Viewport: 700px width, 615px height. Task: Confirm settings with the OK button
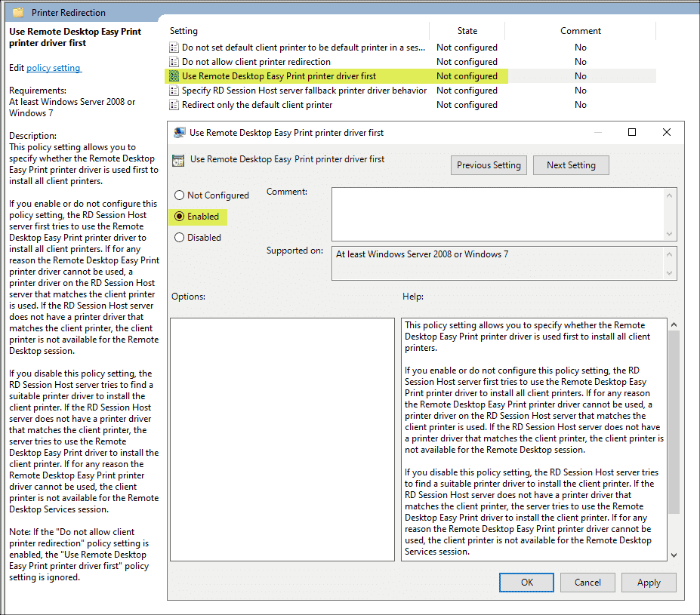coord(526,582)
